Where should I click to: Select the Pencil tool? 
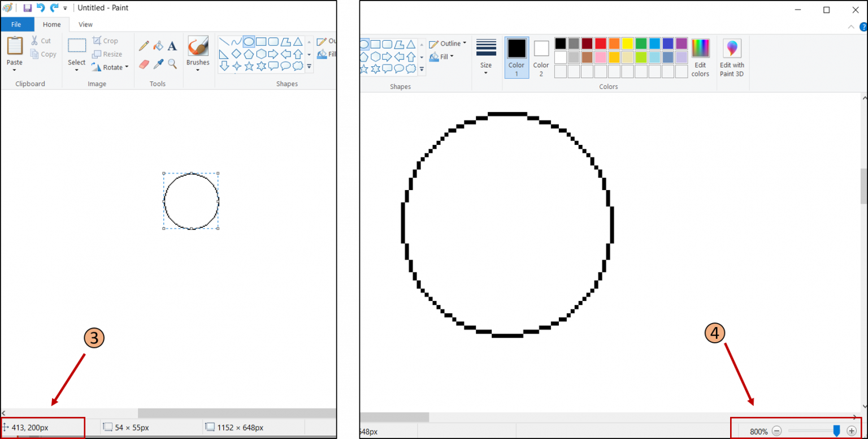click(x=144, y=45)
